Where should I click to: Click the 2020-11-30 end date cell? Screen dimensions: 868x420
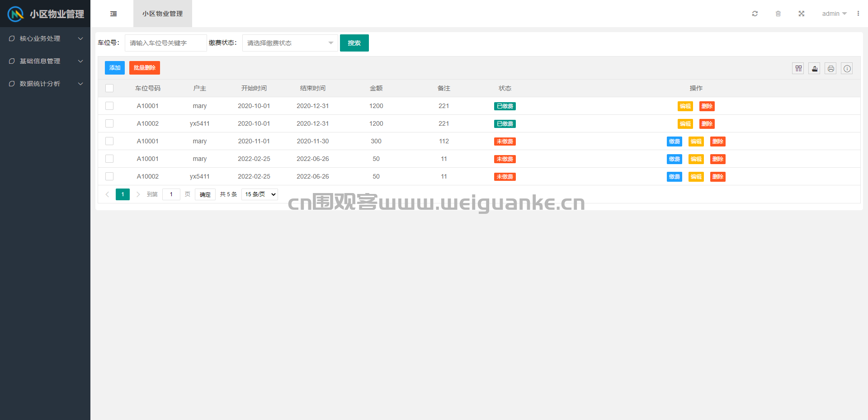(x=313, y=141)
